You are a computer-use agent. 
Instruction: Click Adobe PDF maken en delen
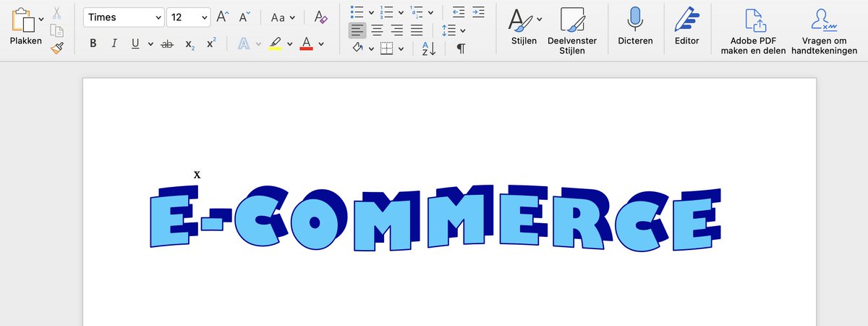(753, 30)
